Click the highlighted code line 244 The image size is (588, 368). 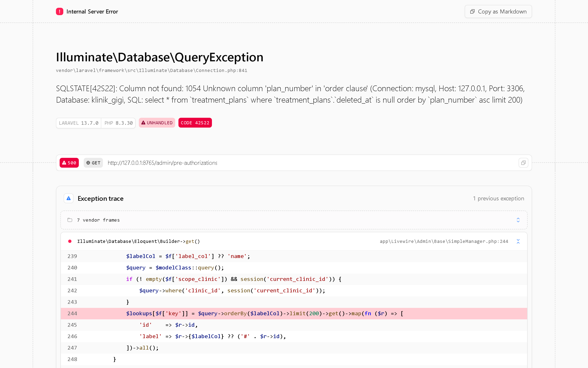point(294,313)
